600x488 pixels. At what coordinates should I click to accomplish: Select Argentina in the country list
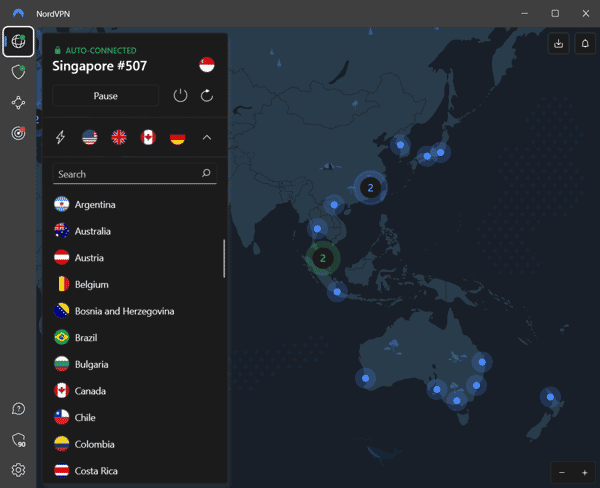pyautogui.click(x=135, y=204)
